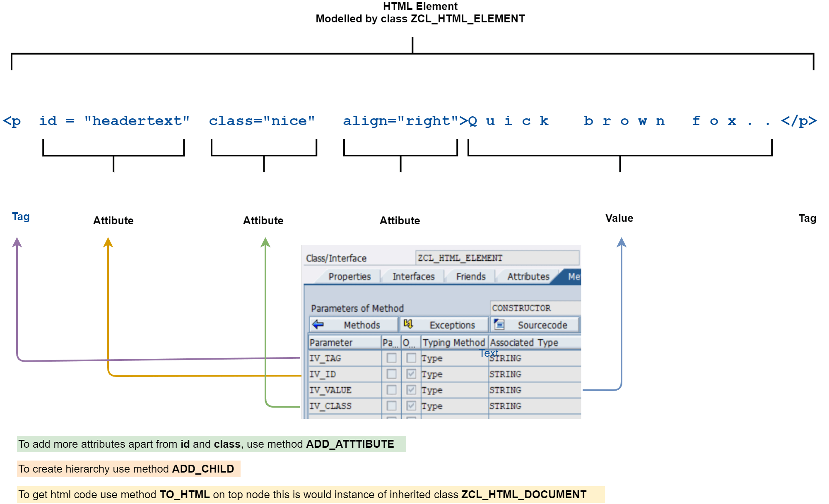Click the Sourcecode document icon

pos(499,324)
